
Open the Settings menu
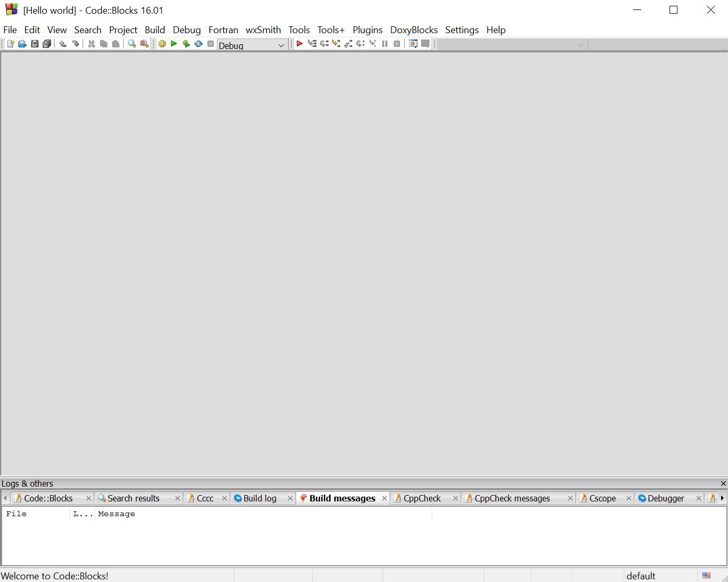tap(462, 30)
